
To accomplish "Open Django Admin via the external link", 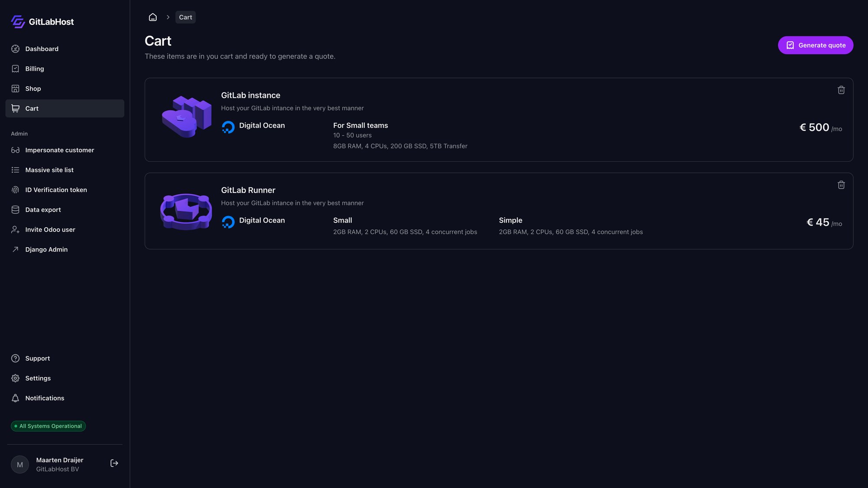I will (x=46, y=249).
